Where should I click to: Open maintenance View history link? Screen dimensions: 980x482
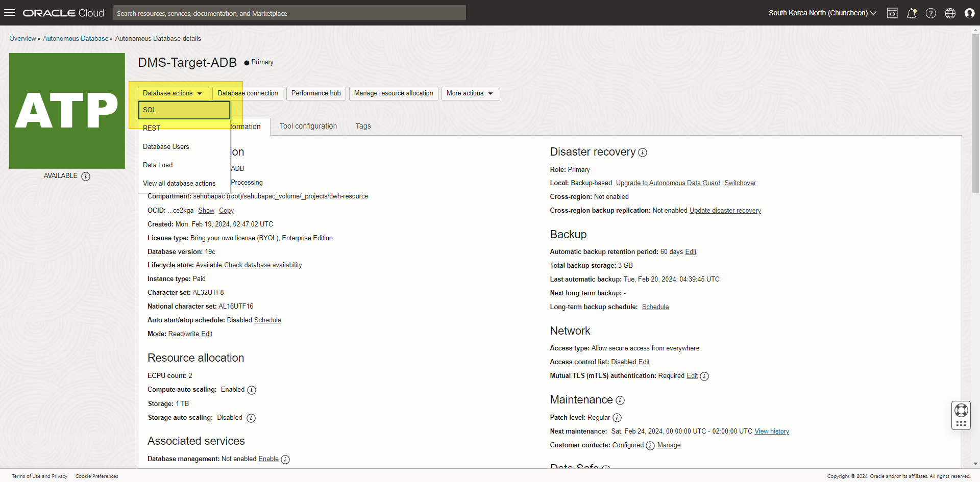coord(772,432)
